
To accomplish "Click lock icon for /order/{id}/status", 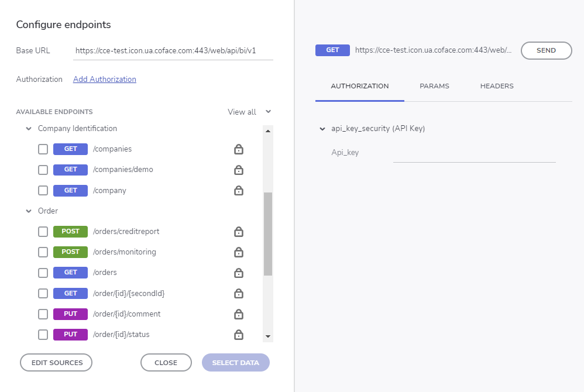I will 239,335.
